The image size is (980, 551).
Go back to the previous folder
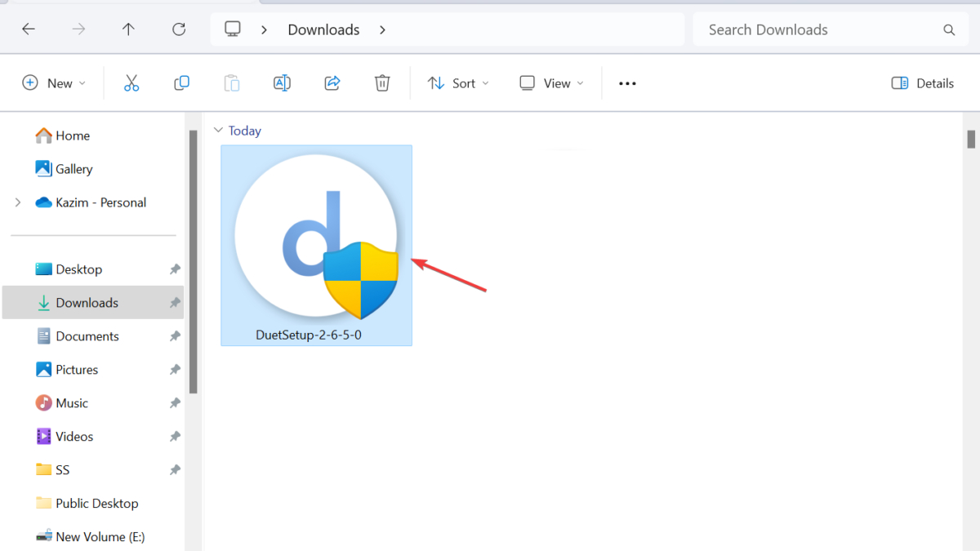click(29, 29)
